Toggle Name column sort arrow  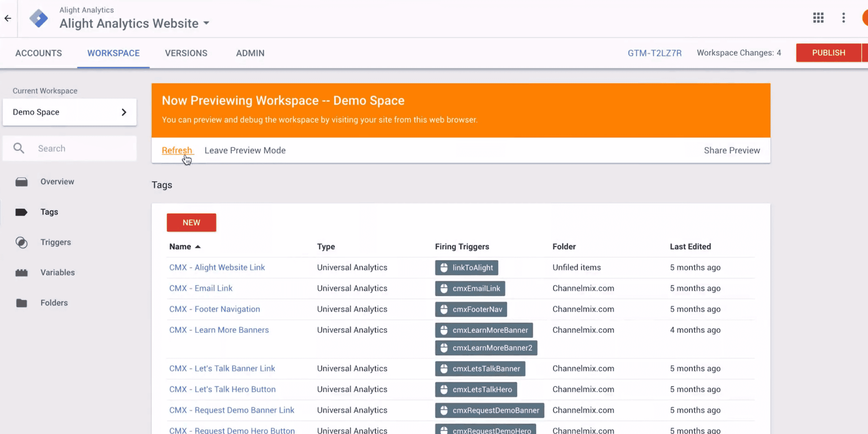pyautogui.click(x=198, y=247)
